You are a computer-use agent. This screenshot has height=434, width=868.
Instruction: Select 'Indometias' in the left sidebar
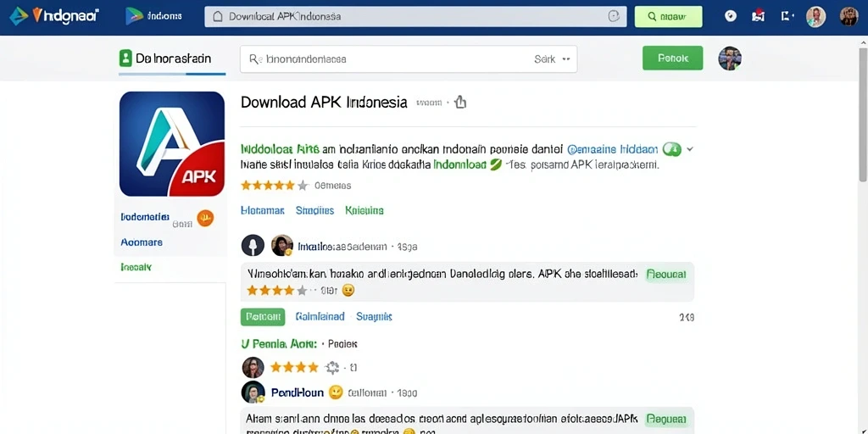pyautogui.click(x=145, y=217)
